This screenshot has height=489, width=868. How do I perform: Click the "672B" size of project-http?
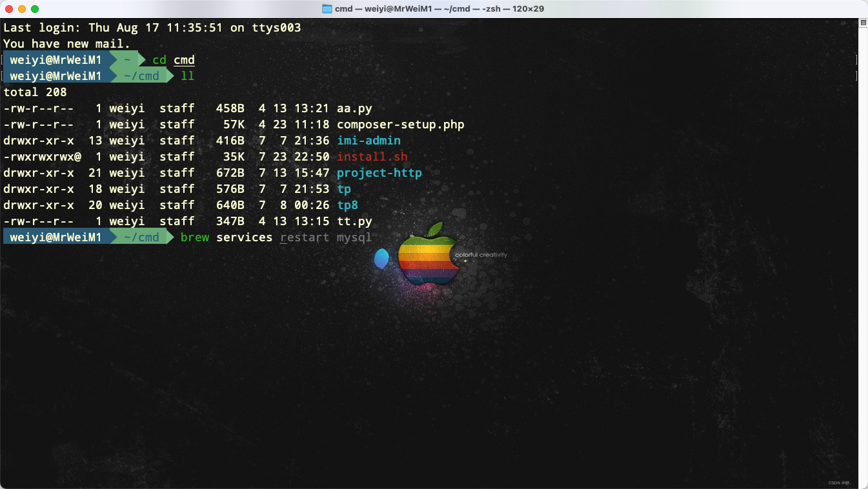(230, 173)
